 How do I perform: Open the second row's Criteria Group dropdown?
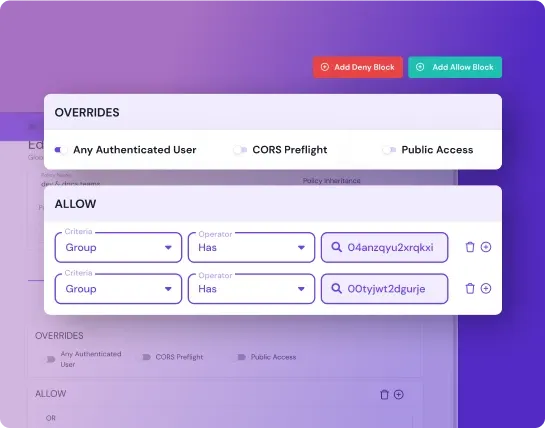pos(118,289)
